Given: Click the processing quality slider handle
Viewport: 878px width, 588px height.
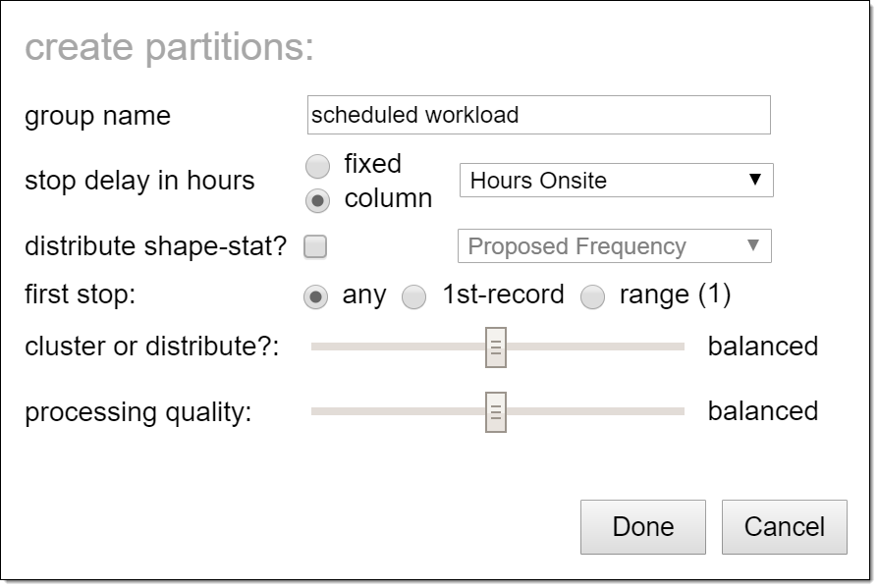Looking at the screenshot, I should 496,411.
